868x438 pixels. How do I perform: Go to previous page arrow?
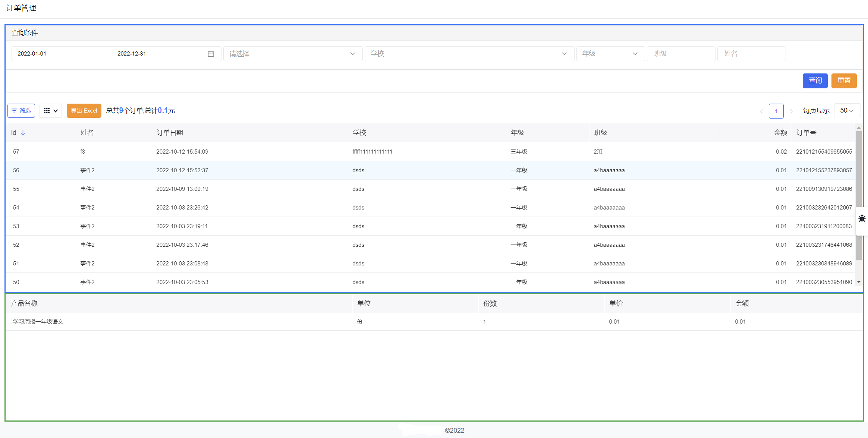[x=761, y=111]
